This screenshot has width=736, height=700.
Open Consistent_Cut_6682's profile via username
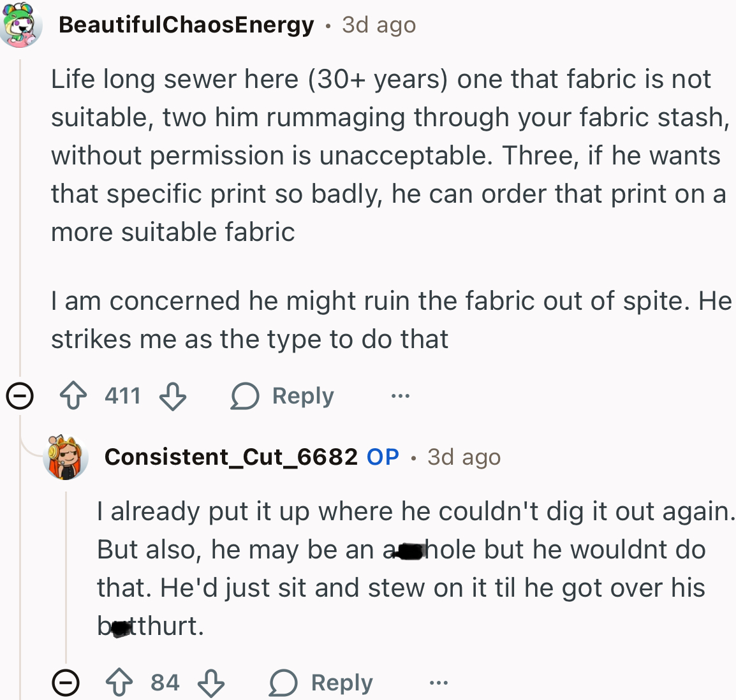[x=232, y=456]
